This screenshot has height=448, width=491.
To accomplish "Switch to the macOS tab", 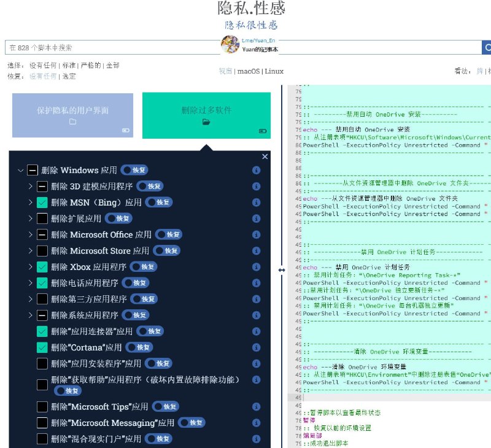I will click(x=249, y=71).
